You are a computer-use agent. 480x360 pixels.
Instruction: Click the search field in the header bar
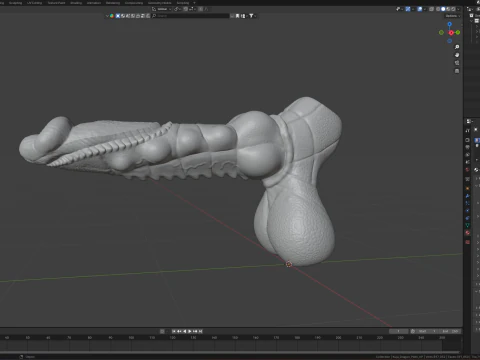coord(190,16)
